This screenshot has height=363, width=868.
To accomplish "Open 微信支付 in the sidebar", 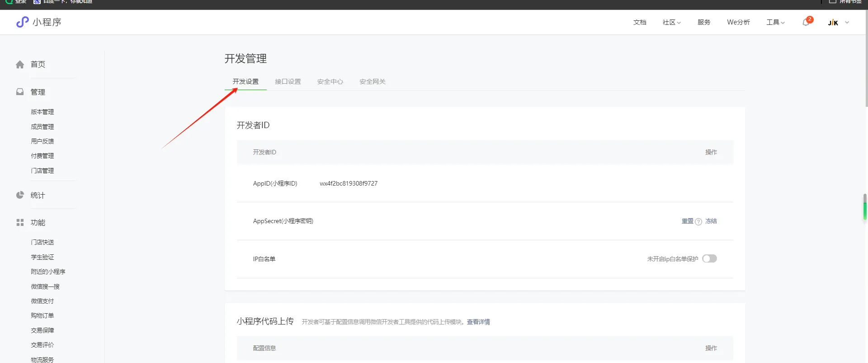I will click(x=42, y=301).
